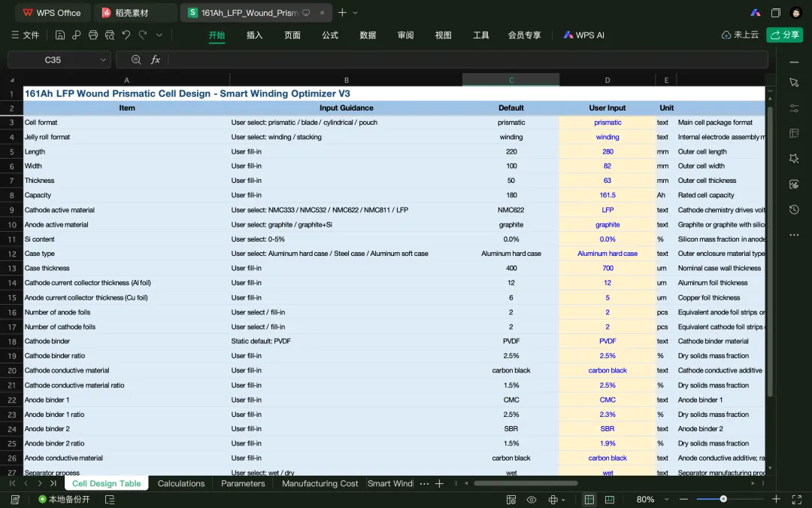Click the WPS AI button
Image resolution: width=812 pixels, height=508 pixels.
click(x=583, y=35)
